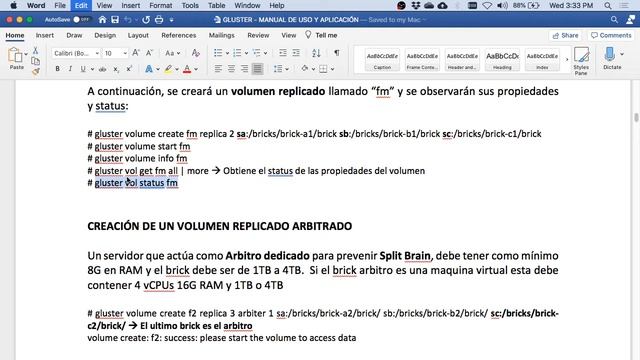The height and width of the screenshot is (360, 640).
Task: Open borders dropdown
Action: coord(333,69)
